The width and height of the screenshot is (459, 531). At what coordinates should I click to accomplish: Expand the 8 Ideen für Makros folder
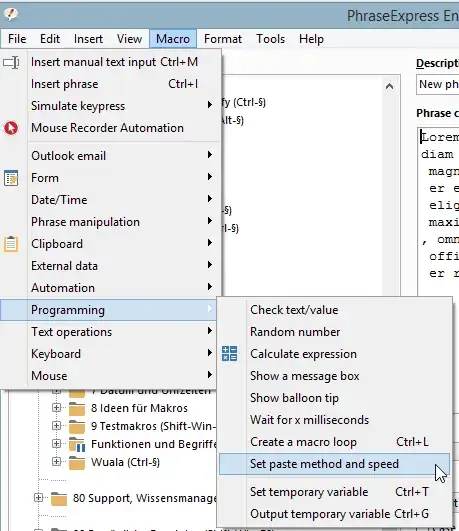point(57,407)
